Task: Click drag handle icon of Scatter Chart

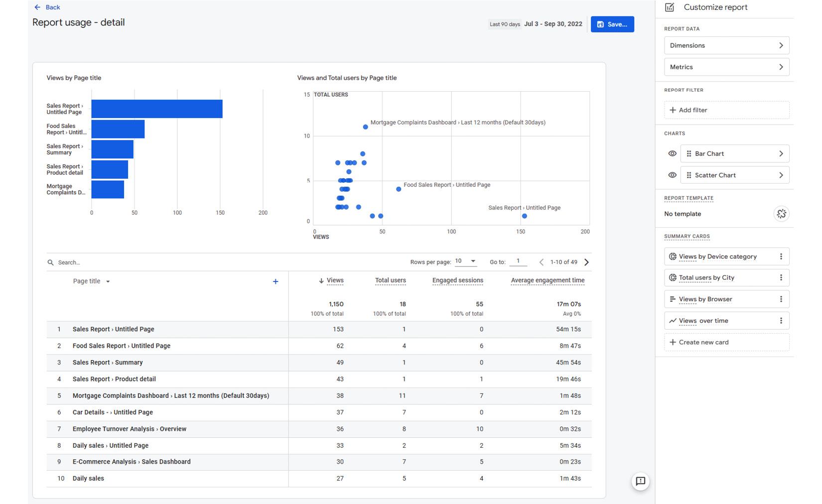Action: [689, 175]
